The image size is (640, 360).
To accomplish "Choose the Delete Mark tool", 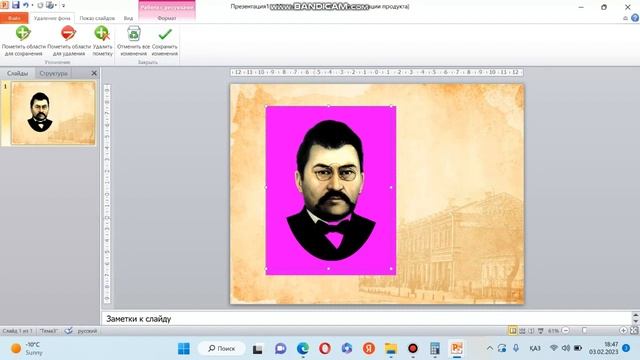I will 102,41.
